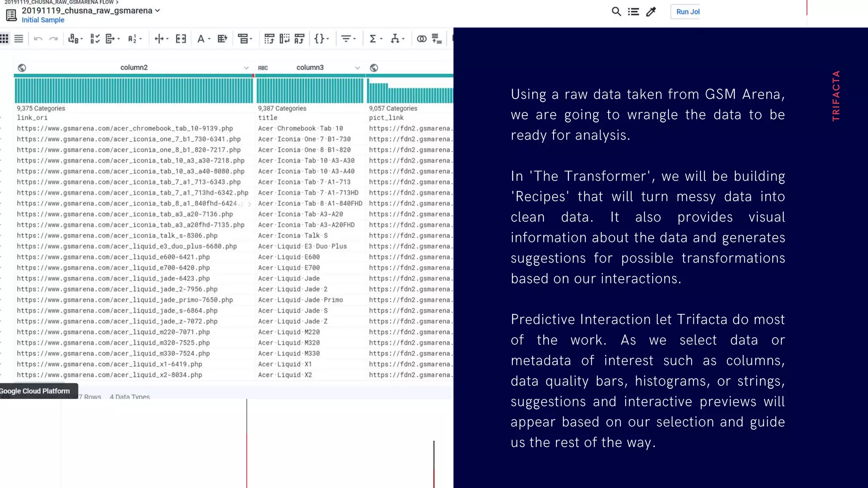
Task: Select the 'Acer Chromebook Tab 10' cell
Action: (x=300, y=128)
